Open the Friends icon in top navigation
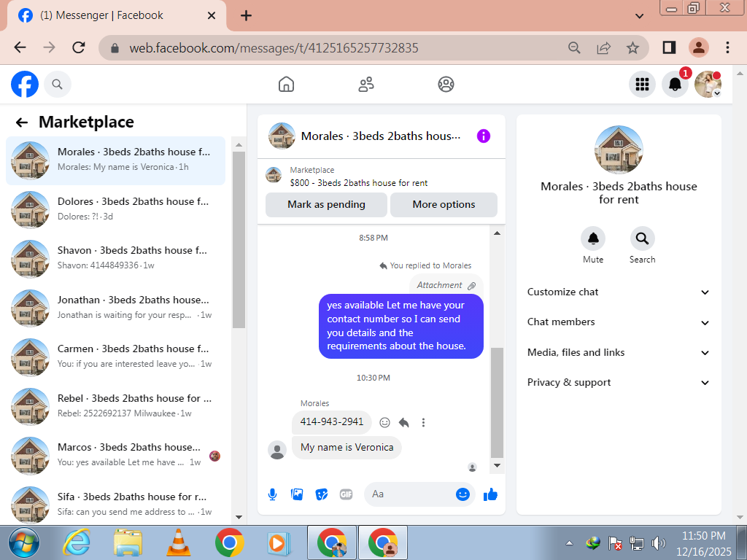The height and width of the screenshot is (560, 747). pos(366,85)
